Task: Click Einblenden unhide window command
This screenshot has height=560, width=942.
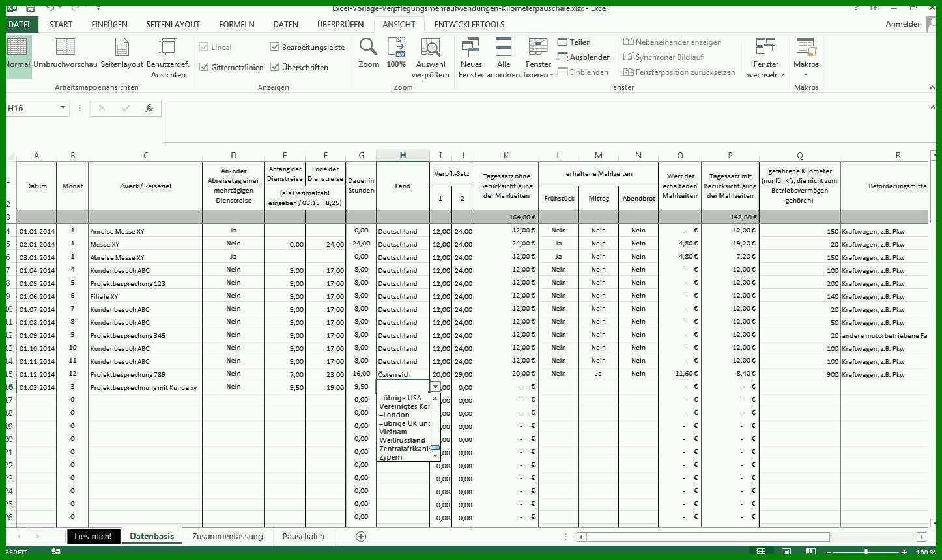Action: click(582, 72)
